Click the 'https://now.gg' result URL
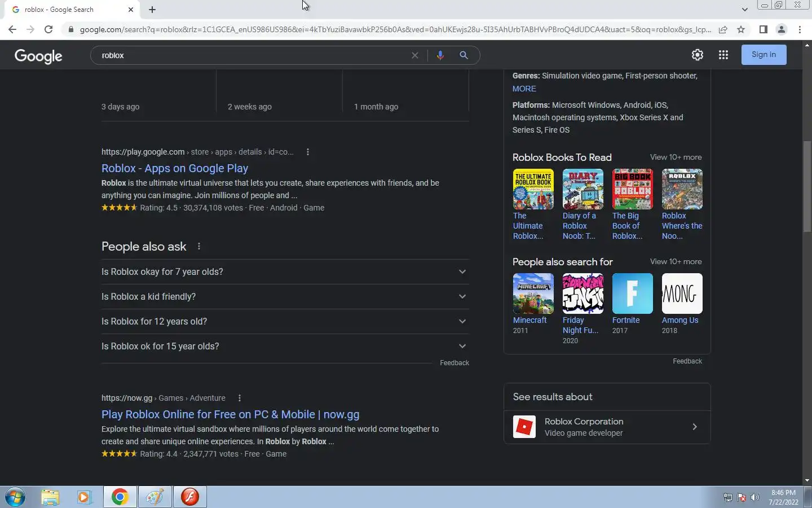 click(127, 398)
